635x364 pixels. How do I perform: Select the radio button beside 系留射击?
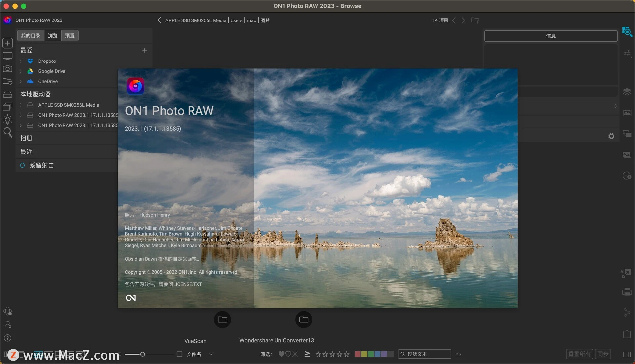pyautogui.click(x=22, y=165)
